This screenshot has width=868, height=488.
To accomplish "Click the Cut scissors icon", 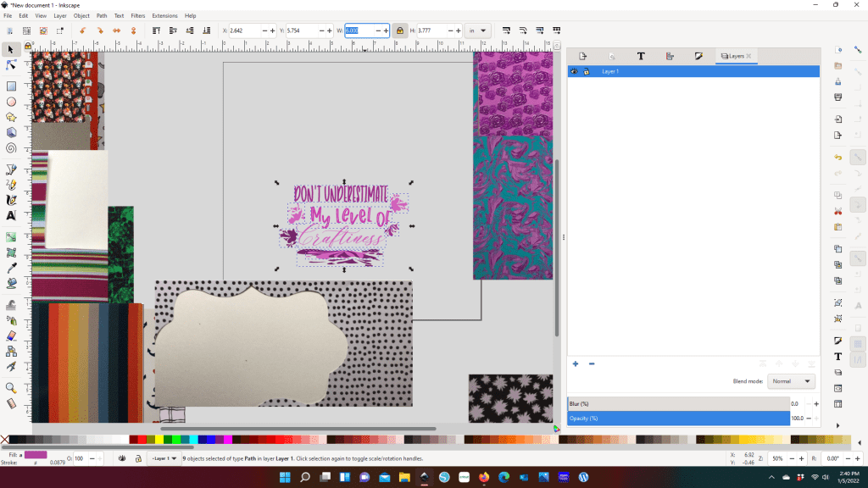I will 837,210.
